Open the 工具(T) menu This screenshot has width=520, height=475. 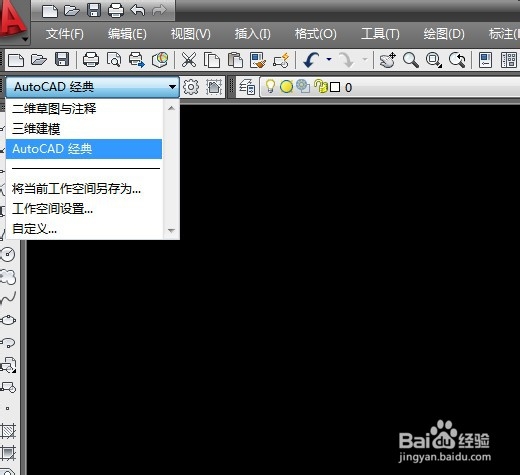click(380, 34)
